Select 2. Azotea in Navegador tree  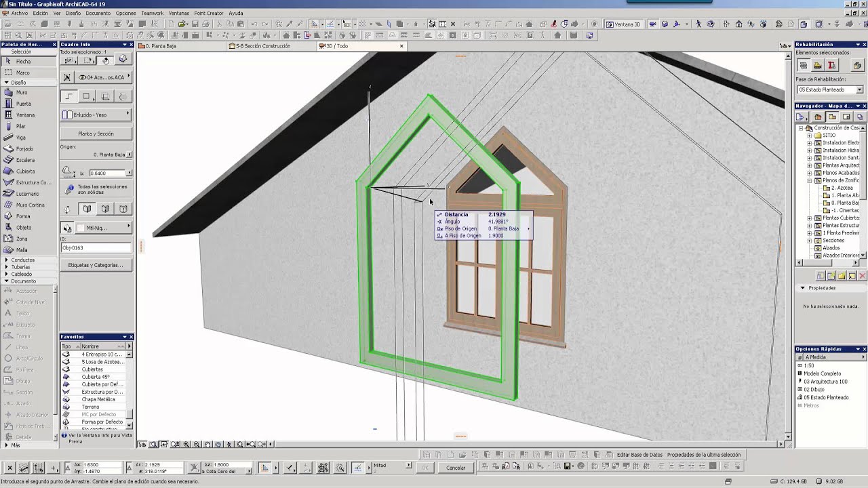tap(841, 188)
